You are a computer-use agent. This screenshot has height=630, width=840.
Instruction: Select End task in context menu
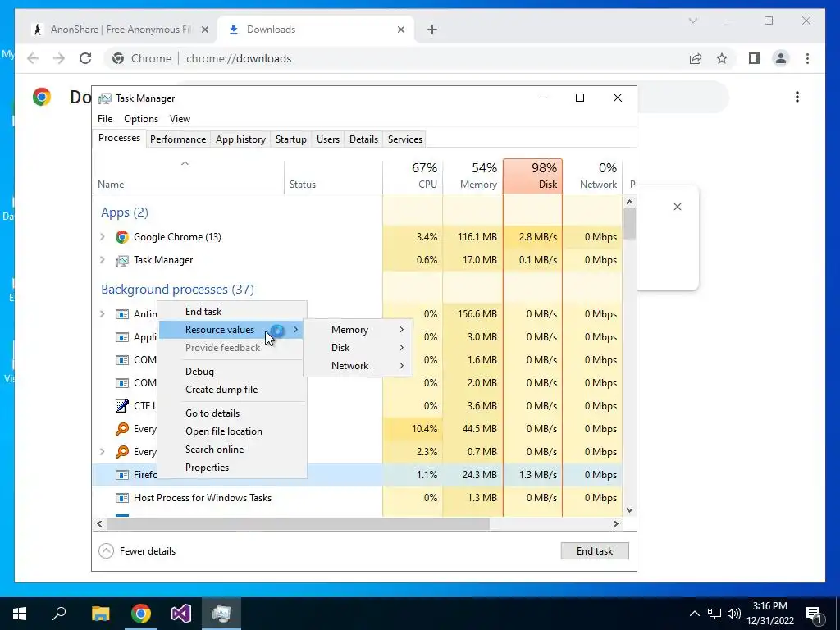click(x=232, y=311)
